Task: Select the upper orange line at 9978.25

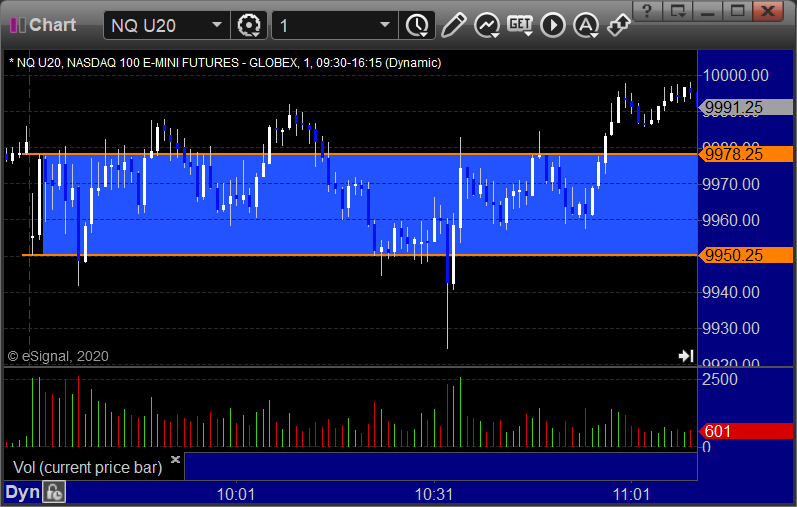Action: point(360,154)
